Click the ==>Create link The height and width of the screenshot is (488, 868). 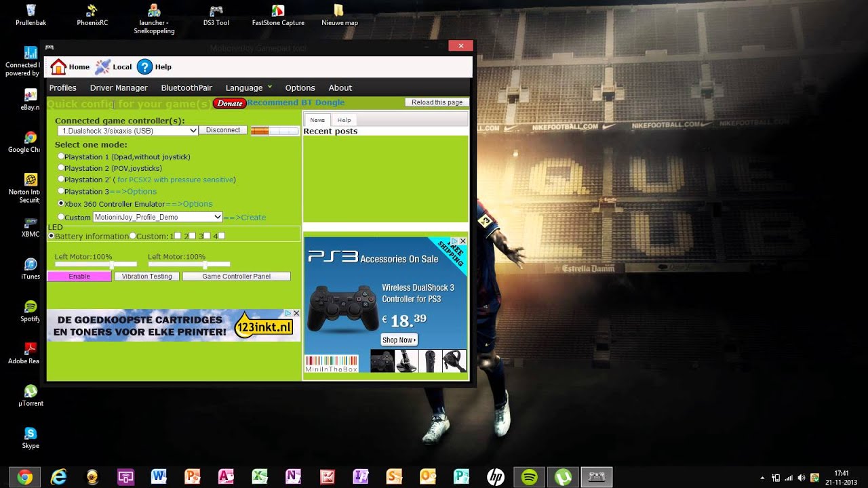[245, 218]
